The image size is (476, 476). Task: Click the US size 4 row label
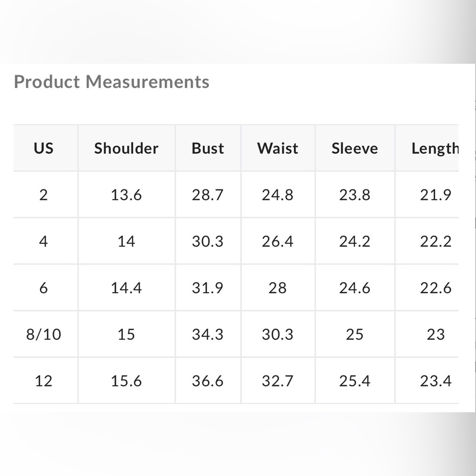click(43, 242)
